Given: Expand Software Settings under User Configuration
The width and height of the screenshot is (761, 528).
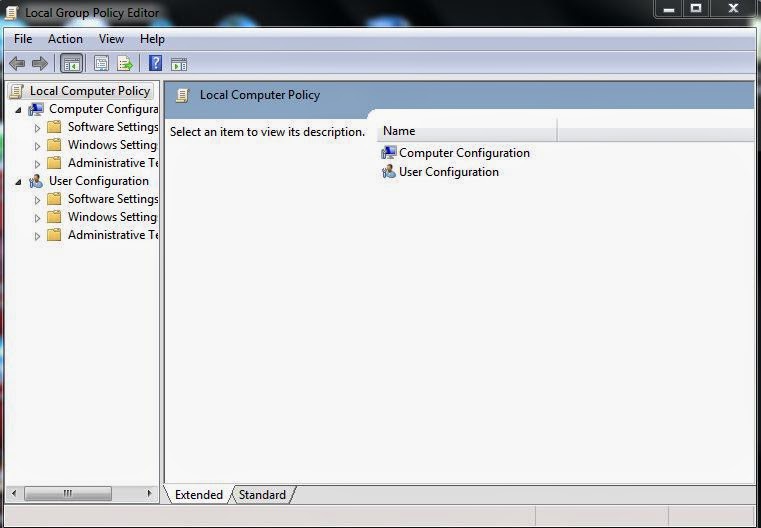Looking at the screenshot, I should tap(37, 200).
